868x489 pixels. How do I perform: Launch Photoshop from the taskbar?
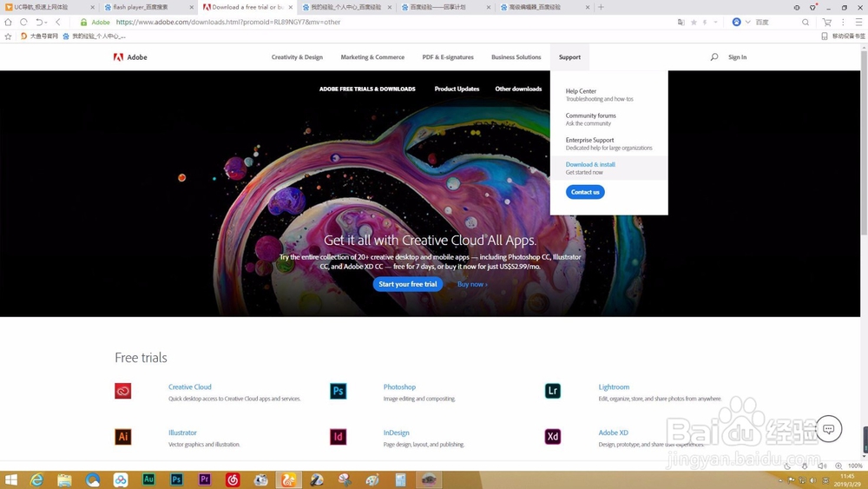[176, 479]
